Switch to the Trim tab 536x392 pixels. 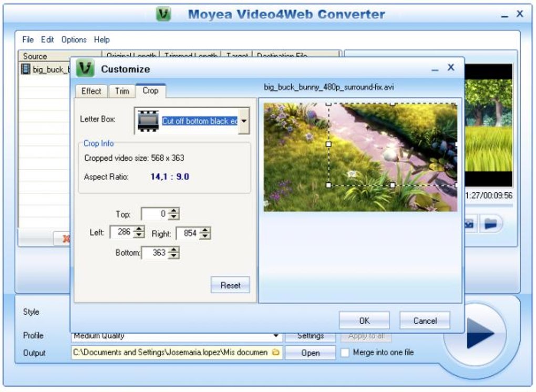point(121,91)
